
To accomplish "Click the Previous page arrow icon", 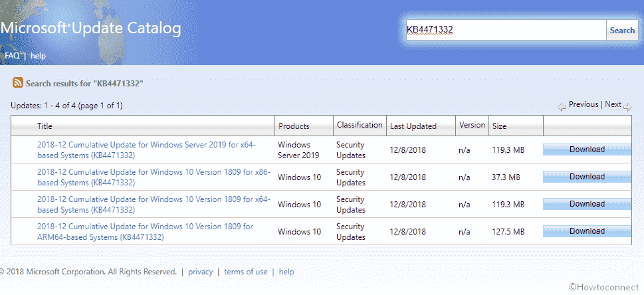I will pos(562,107).
